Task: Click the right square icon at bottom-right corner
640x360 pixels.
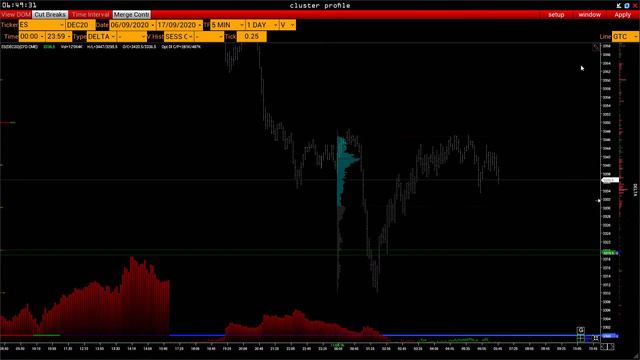Action: click(x=611, y=347)
